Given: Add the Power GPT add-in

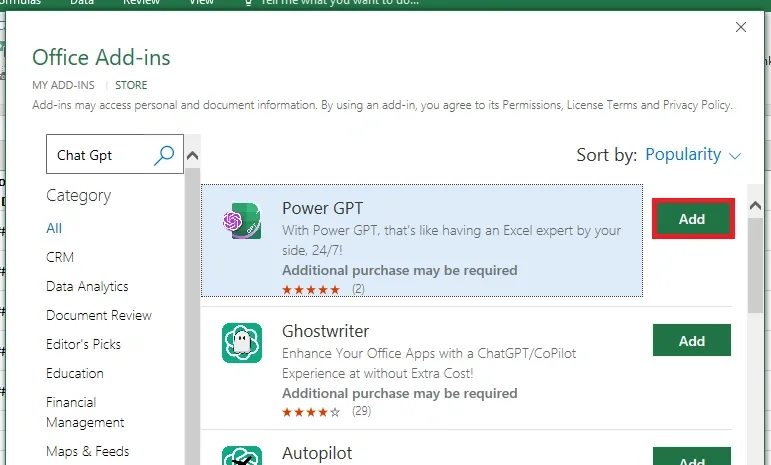Looking at the screenshot, I should point(692,219).
